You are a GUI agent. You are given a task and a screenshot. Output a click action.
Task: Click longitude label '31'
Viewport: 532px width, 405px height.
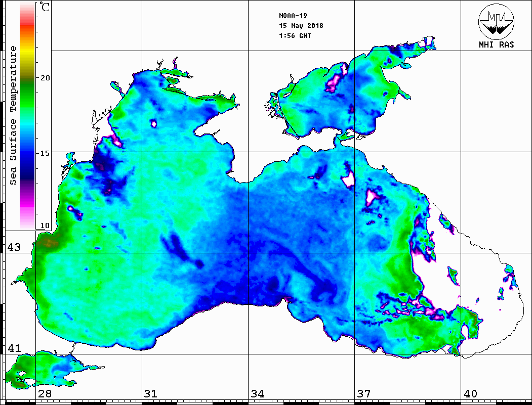pos(151,394)
